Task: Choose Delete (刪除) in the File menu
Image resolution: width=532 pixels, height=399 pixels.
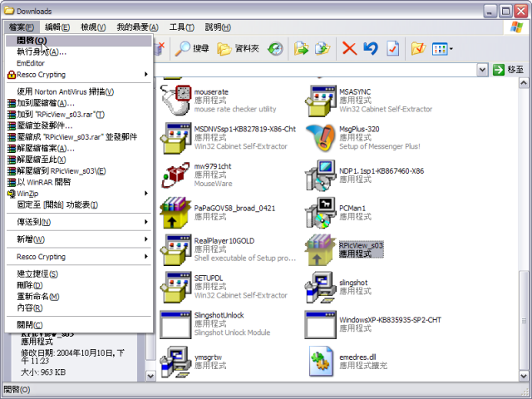Action: (79, 285)
